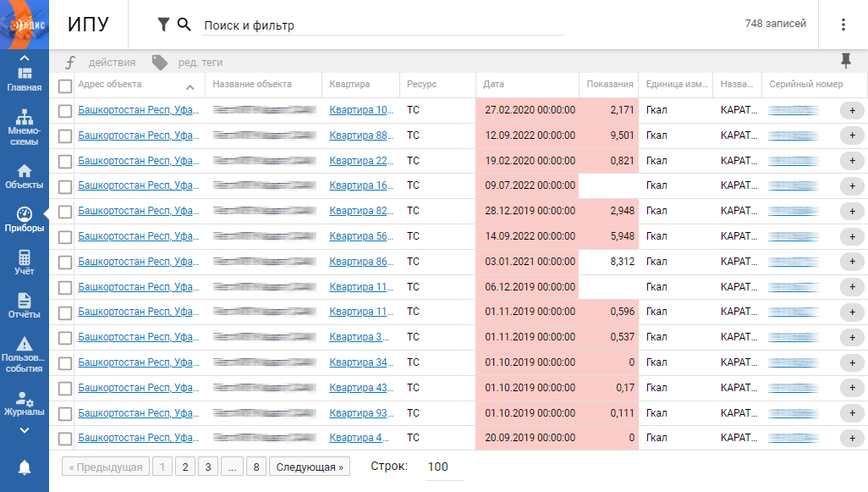This screenshot has height=492, width=868.
Task: Open Объекты sidebar section
Action: (25, 177)
